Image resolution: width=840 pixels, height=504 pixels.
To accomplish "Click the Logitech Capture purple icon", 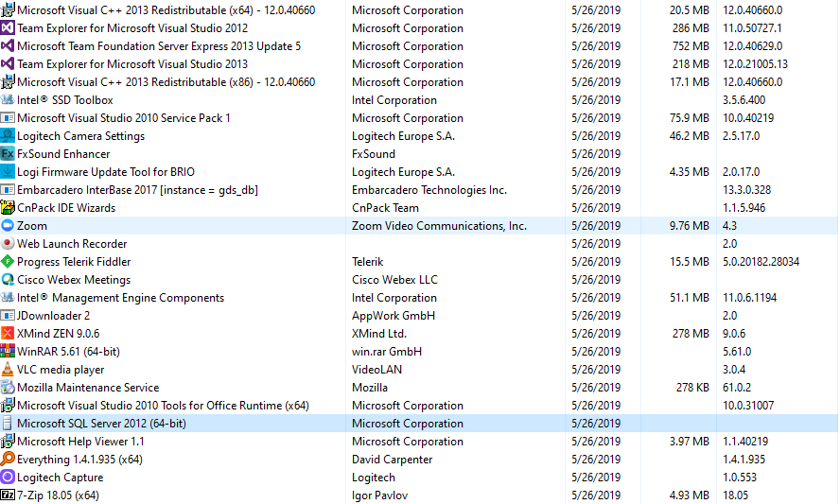I will tap(8, 478).
